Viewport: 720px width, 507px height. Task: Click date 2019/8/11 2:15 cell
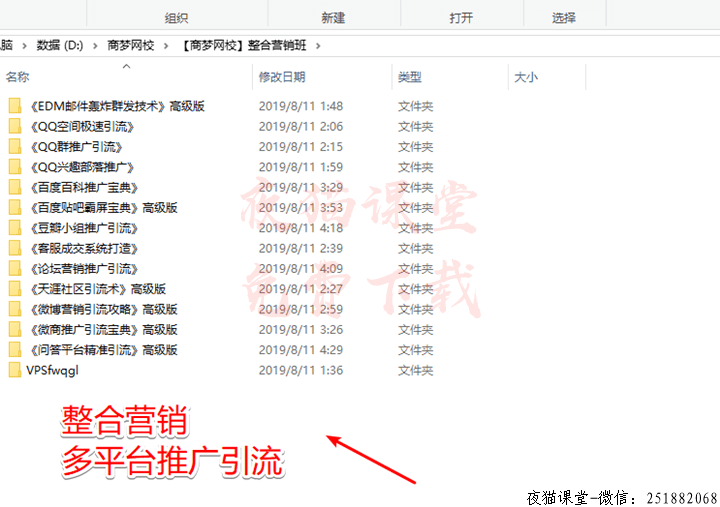(301, 146)
